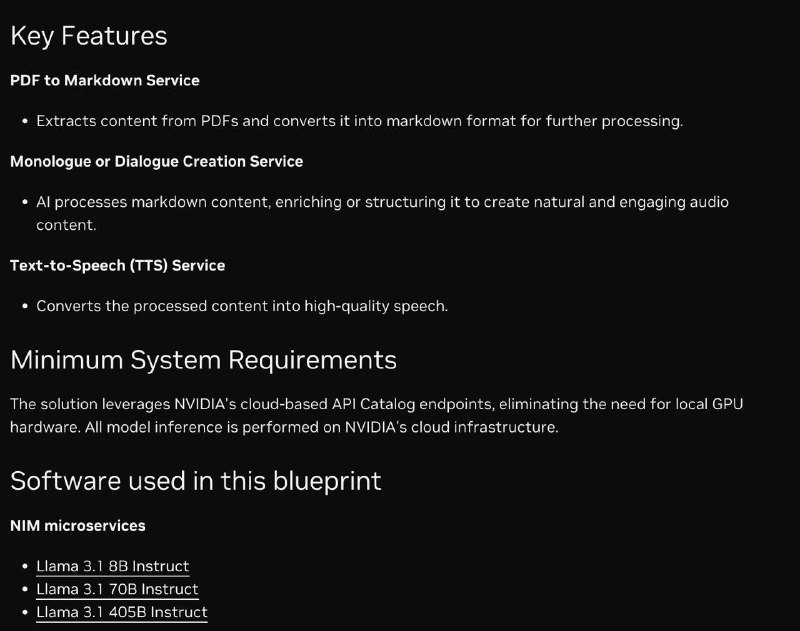The image size is (800, 631).
Task: Click the bullet marker before Converts the processed
Action: [25, 307]
